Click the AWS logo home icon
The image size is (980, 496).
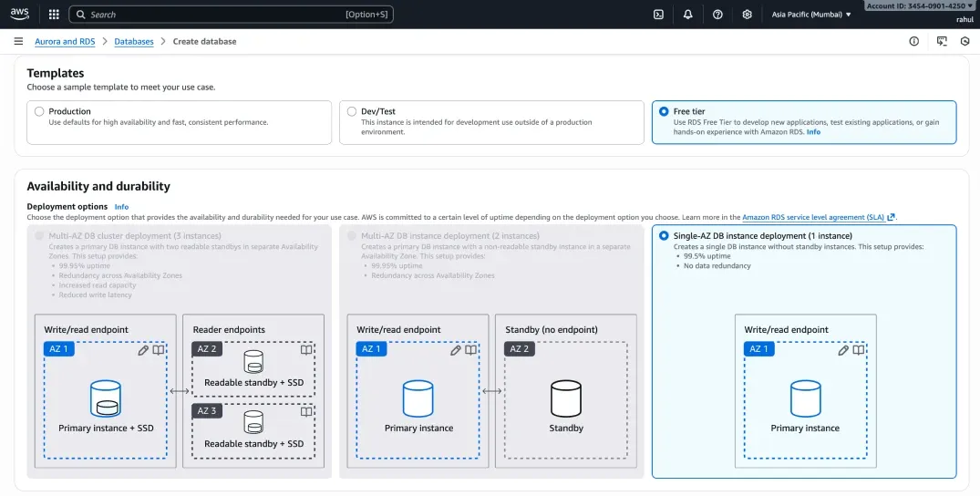(x=20, y=14)
